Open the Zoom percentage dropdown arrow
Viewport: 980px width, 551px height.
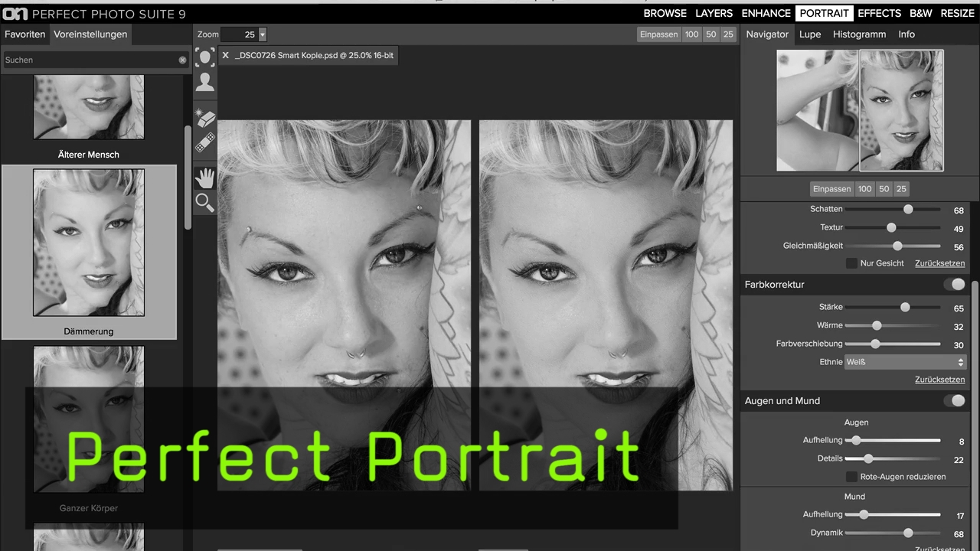coord(263,34)
